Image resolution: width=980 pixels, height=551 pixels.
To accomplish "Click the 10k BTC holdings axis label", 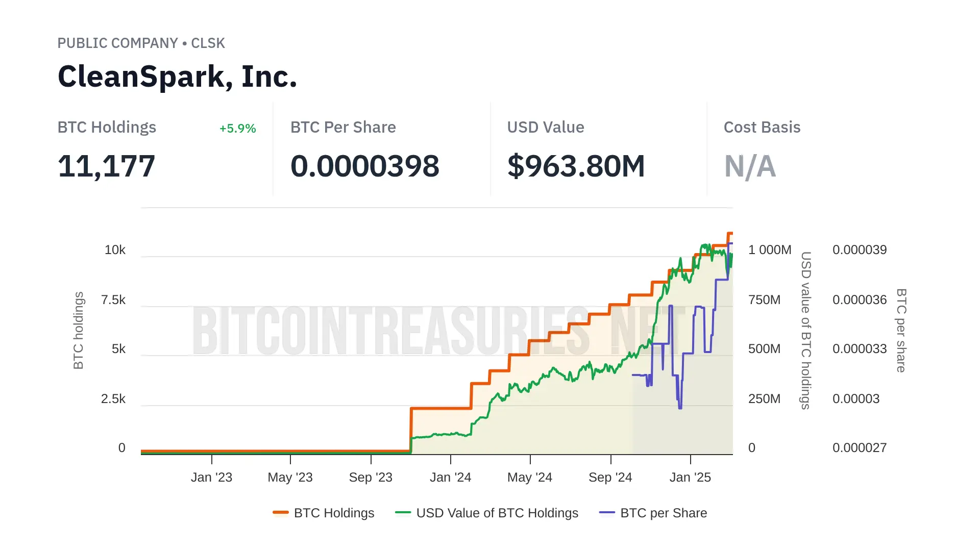I will tap(115, 249).
